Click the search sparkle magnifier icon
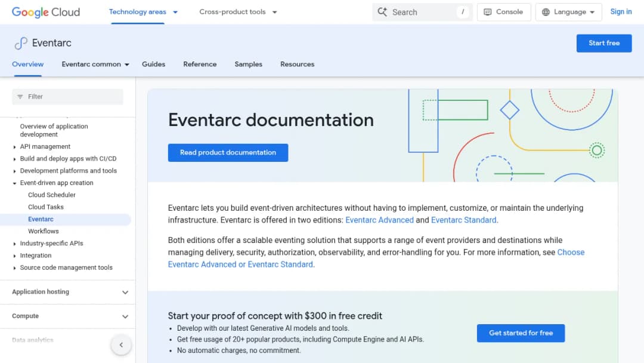This screenshot has height=363, width=644. 382,12
